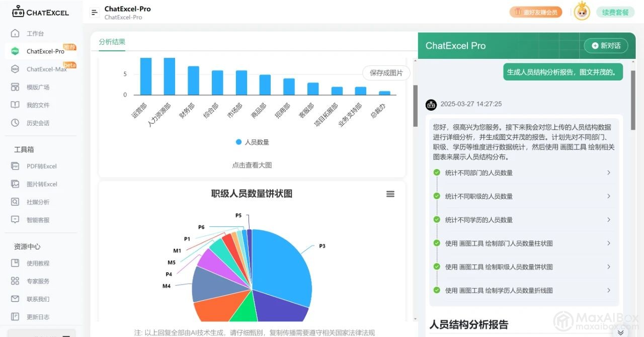Click the assistant robot avatar in chat

coord(431,105)
